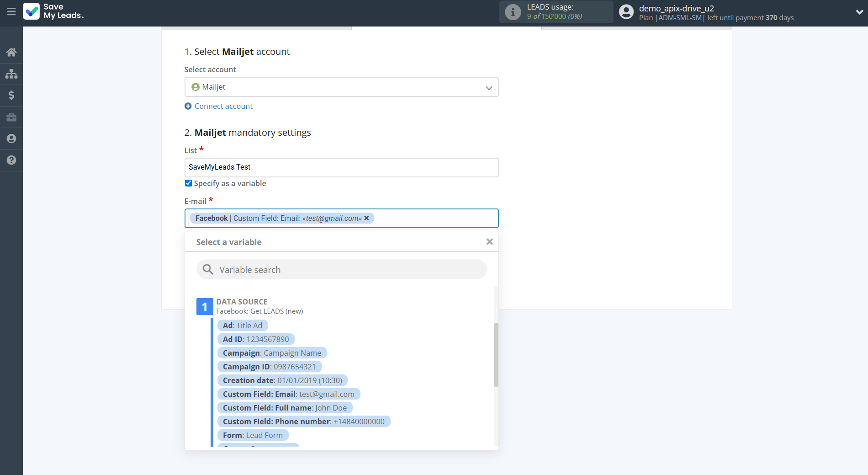Screen dimensions: 868x475
Task: Open the briefcase services sidebar icon
Action: (11, 117)
